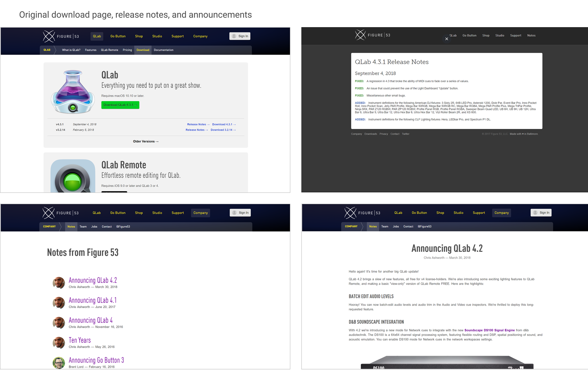588x370 pixels.
Task: Open Announcing Go Button 3 post link
Action: [96, 360]
